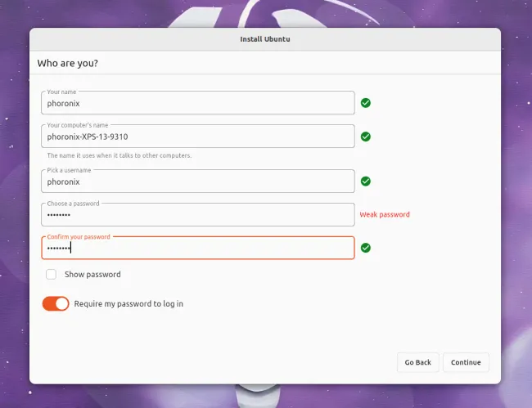Edit the Your computer's name field

click(198, 137)
